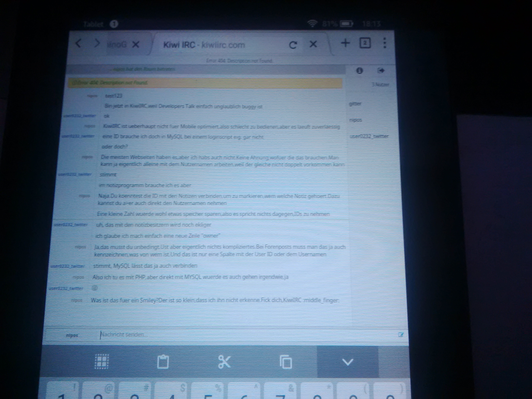Screen dimensions: 532x399
Task: Tap the browser back arrow
Action: [78, 44]
